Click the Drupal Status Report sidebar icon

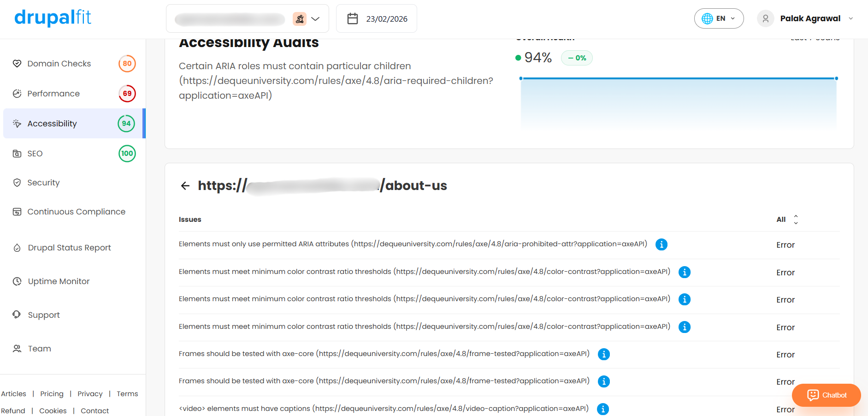coord(17,248)
